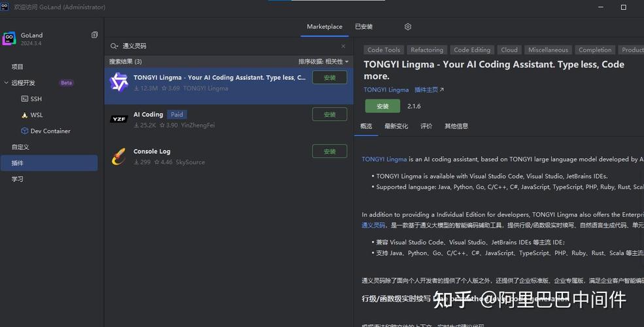The image size is (644, 327).
Task: Click the Dev Container cube icon
Action: 25,131
